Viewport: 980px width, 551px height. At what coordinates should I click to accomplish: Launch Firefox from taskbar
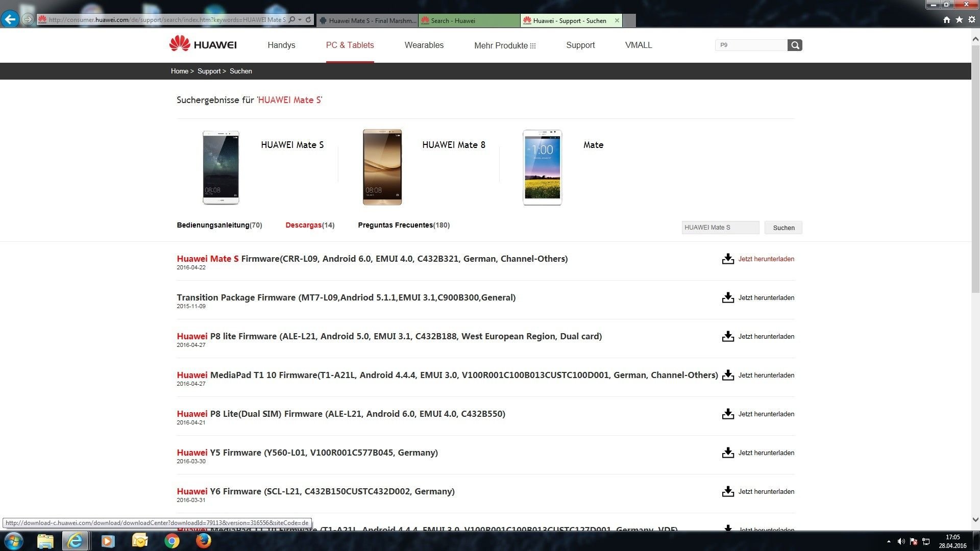[204, 541]
